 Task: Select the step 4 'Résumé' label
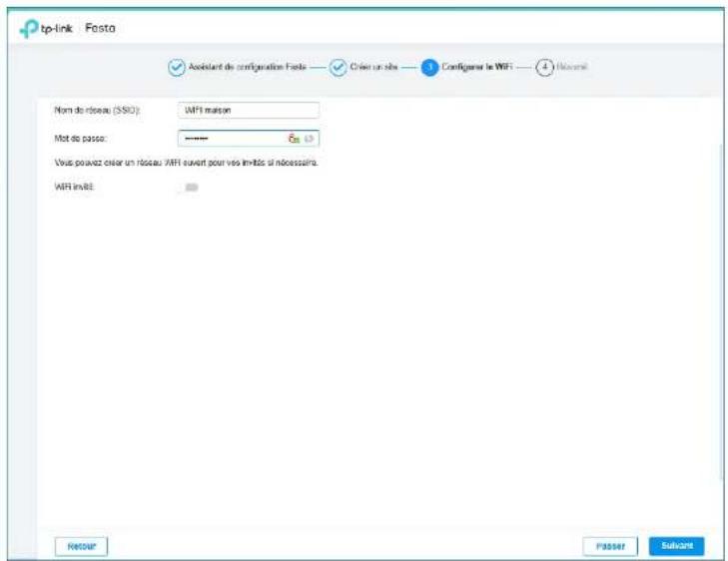[572, 67]
